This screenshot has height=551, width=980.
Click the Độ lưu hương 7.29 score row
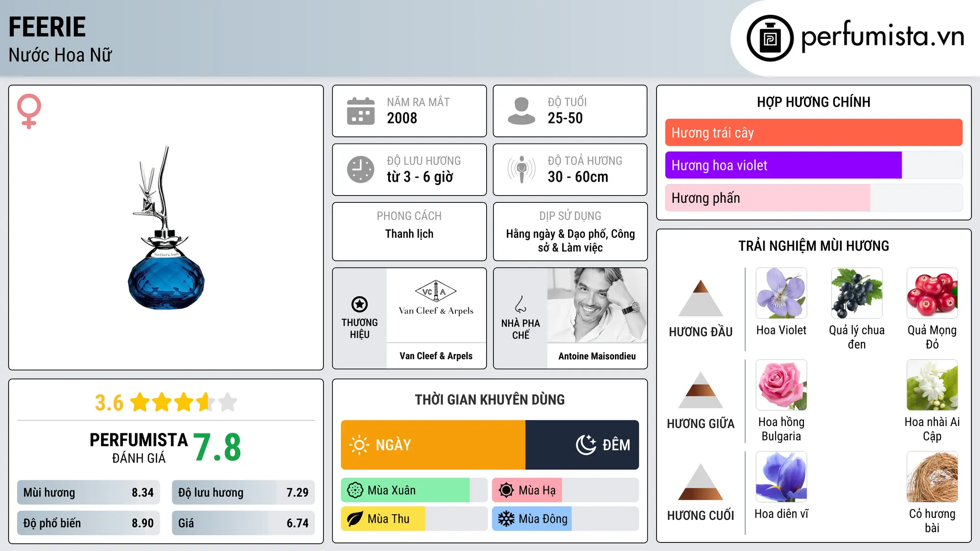pos(243,493)
